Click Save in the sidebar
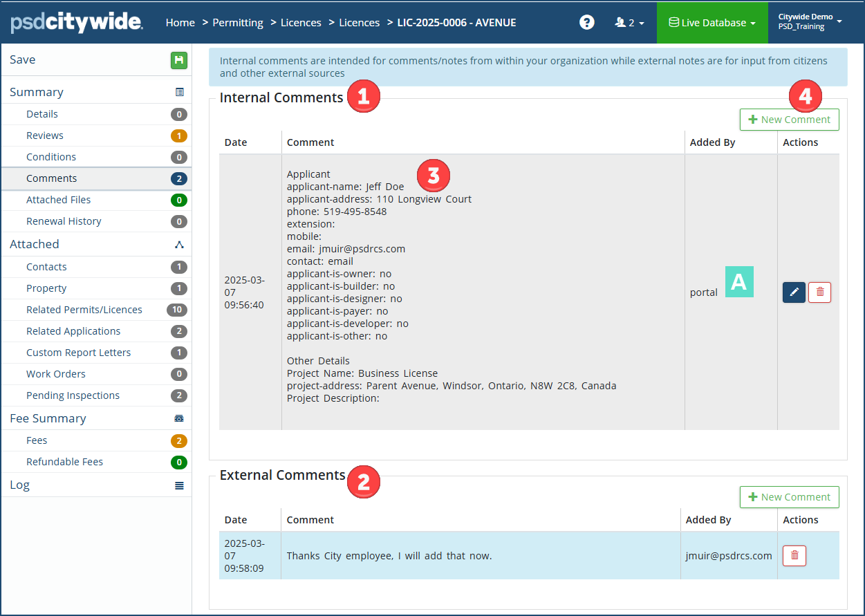The width and height of the screenshot is (865, 616). point(23,60)
